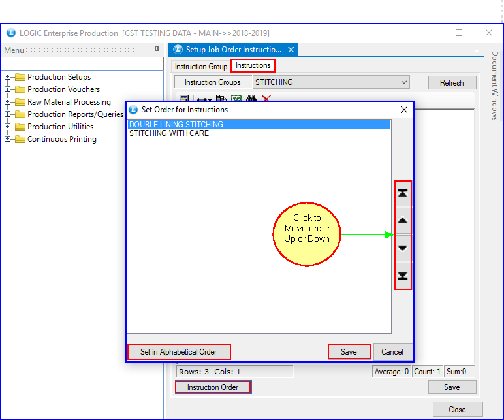Close the Set Order for Instructions dialog
This screenshot has width=504, height=420.
coord(404,110)
